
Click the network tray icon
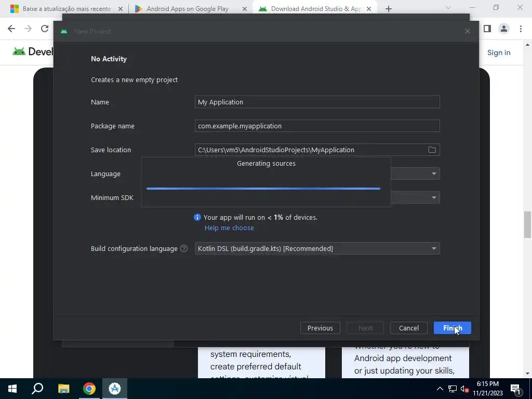[x=453, y=389]
